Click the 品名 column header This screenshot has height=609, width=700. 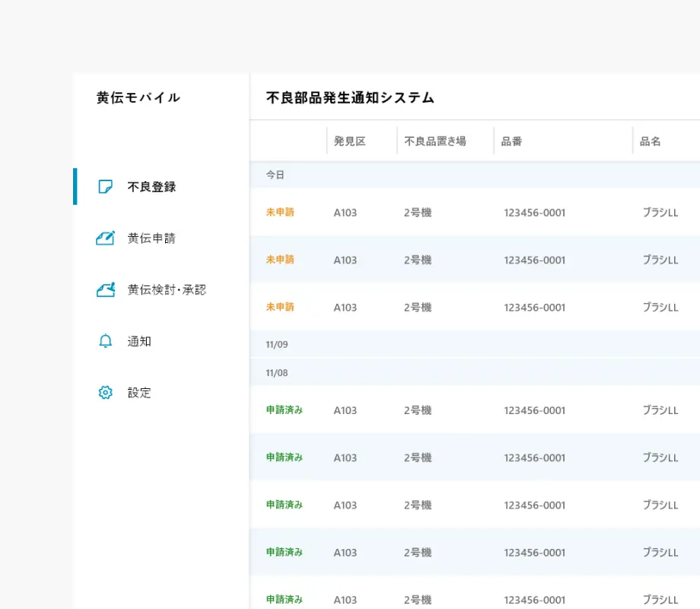coord(651,142)
